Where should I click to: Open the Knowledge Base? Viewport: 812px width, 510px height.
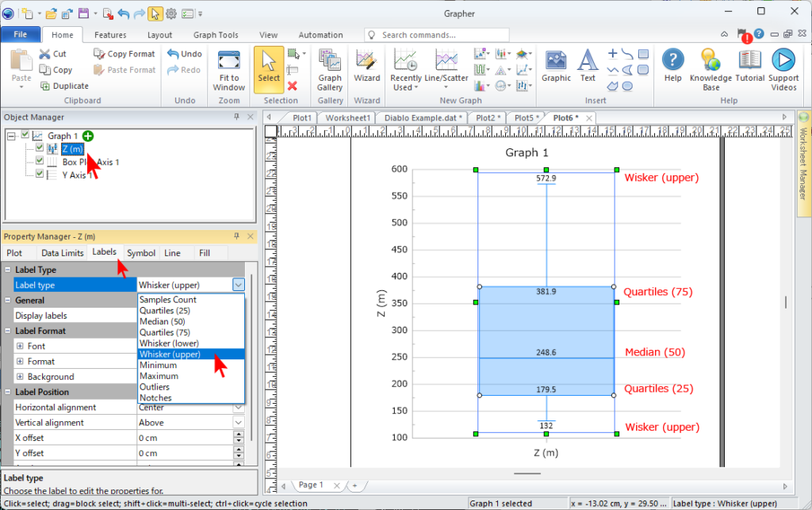tap(710, 61)
